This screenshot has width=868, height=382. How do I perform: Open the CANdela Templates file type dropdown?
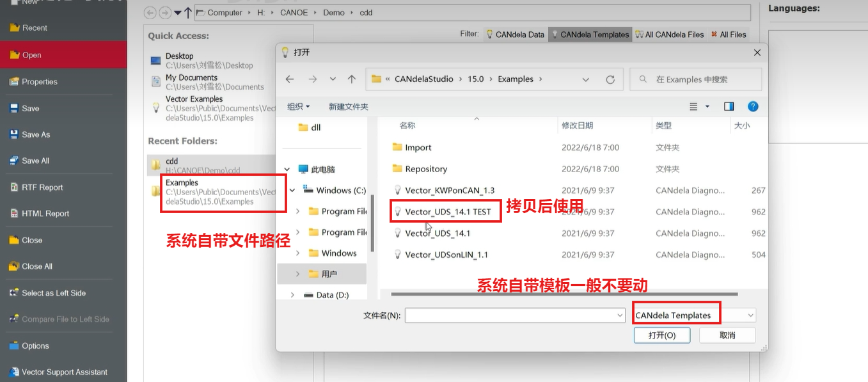pyautogui.click(x=695, y=315)
